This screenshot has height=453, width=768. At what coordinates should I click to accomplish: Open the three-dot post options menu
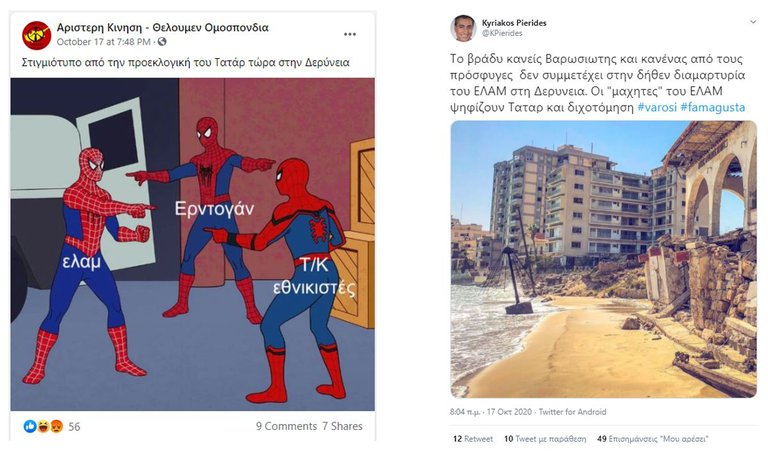point(350,34)
